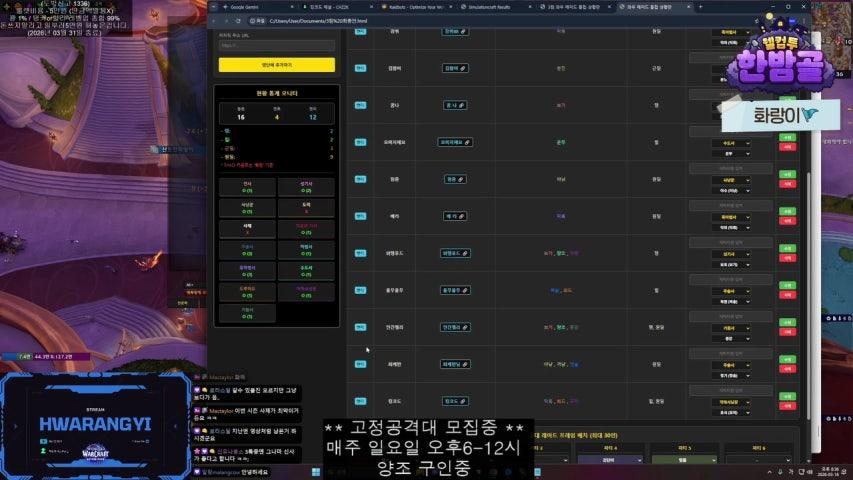Open the class dropdown in 힙포드 row
The image size is (853, 480).
point(731,402)
